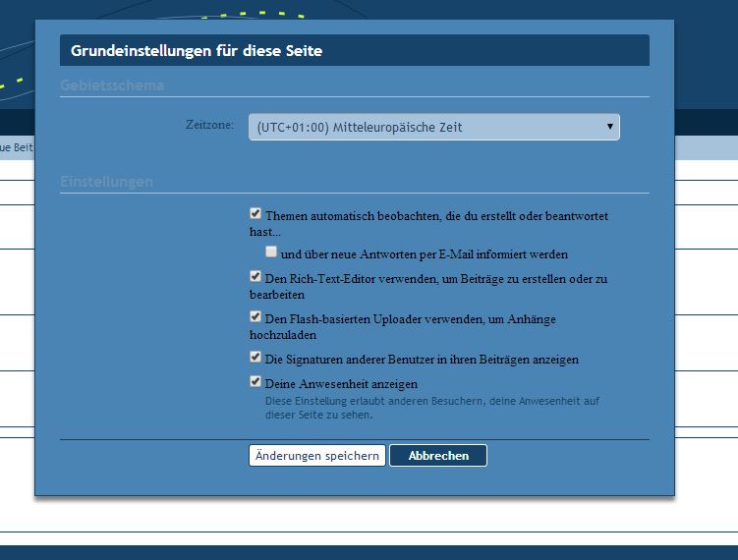Image resolution: width=738 pixels, height=560 pixels.
Task: Click the arrow on the Zeitzone selector
Action: tap(610, 127)
